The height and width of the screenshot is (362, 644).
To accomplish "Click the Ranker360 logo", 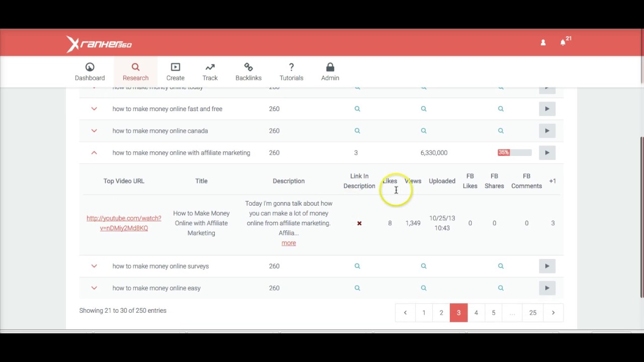I will pyautogui.click(x=99, y=44).
